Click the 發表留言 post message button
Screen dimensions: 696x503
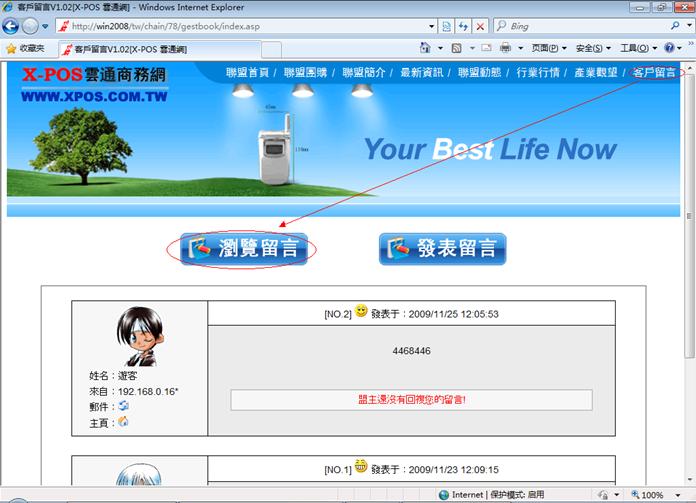(x=443, y=249)
